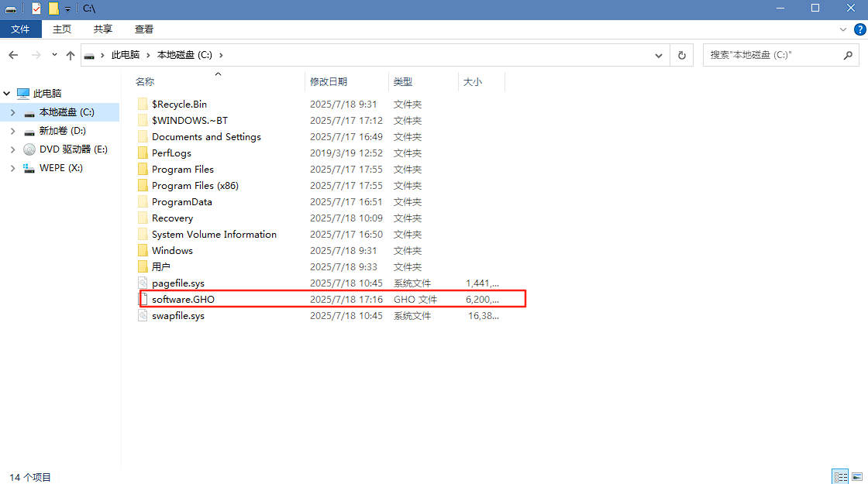868x484 pixels.
Task: Click 此电脑 in the address breadcrumb
Action: click(126, 56)
